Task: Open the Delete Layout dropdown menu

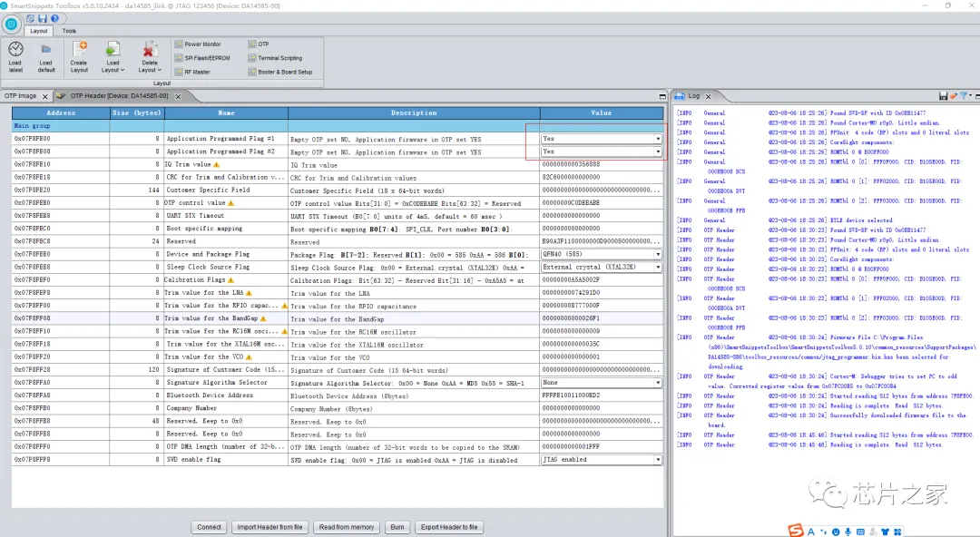Action: point(150,70)
